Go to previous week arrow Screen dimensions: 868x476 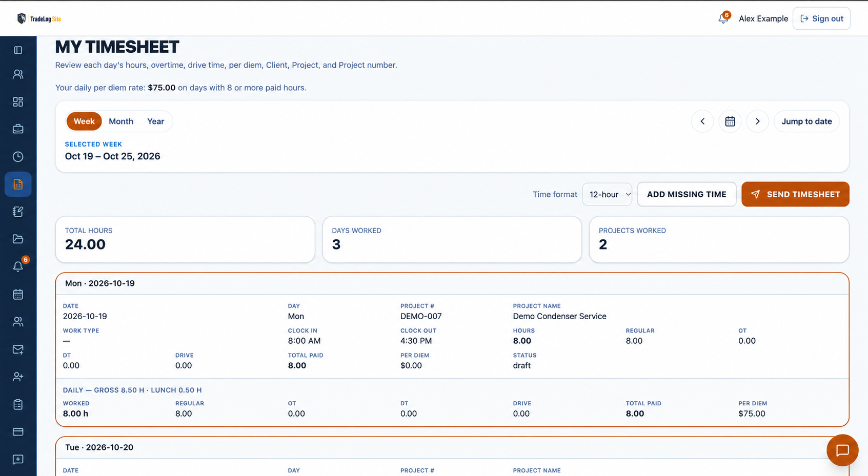point(702,121)
